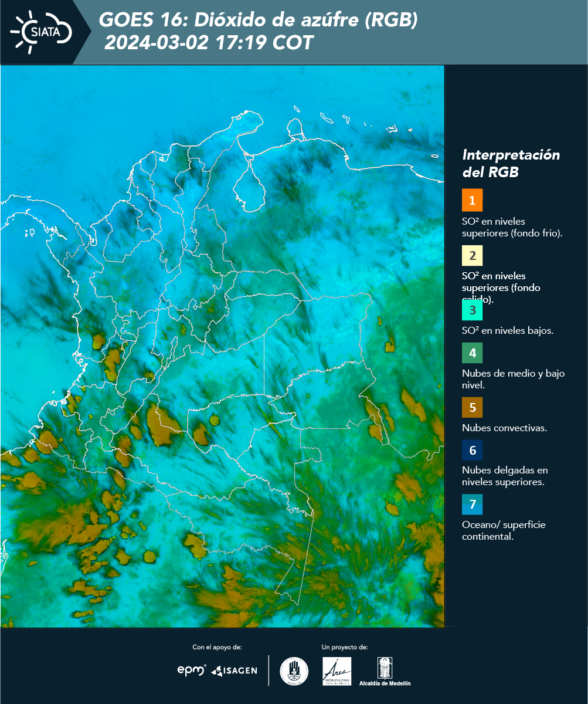Click the 'Con el apoyo de:' text
Screen dimensions: 588x704
(x=217, y=647)
